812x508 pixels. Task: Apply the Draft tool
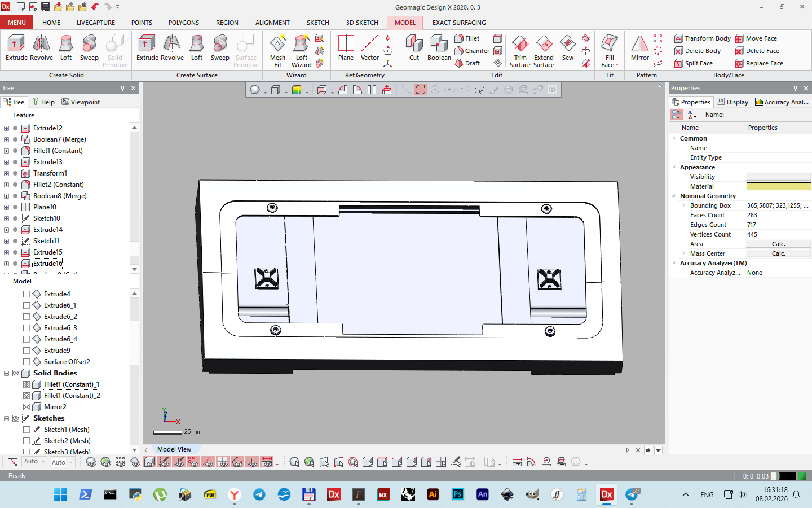[467, 63]
